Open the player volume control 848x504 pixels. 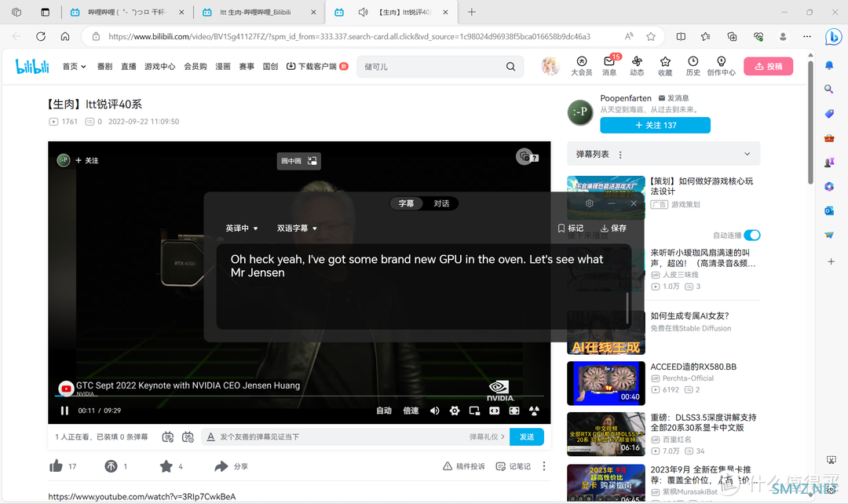(434, 411)
